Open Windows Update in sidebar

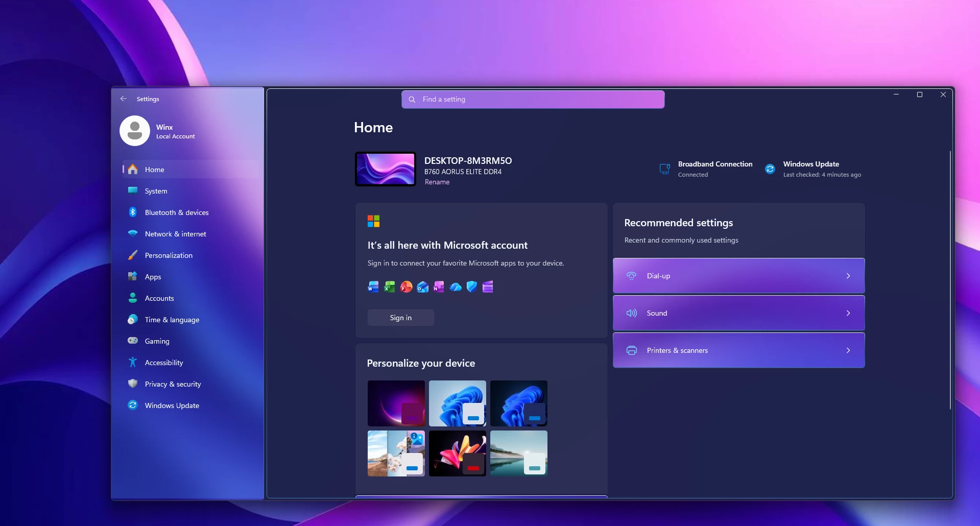coord(190,405)
